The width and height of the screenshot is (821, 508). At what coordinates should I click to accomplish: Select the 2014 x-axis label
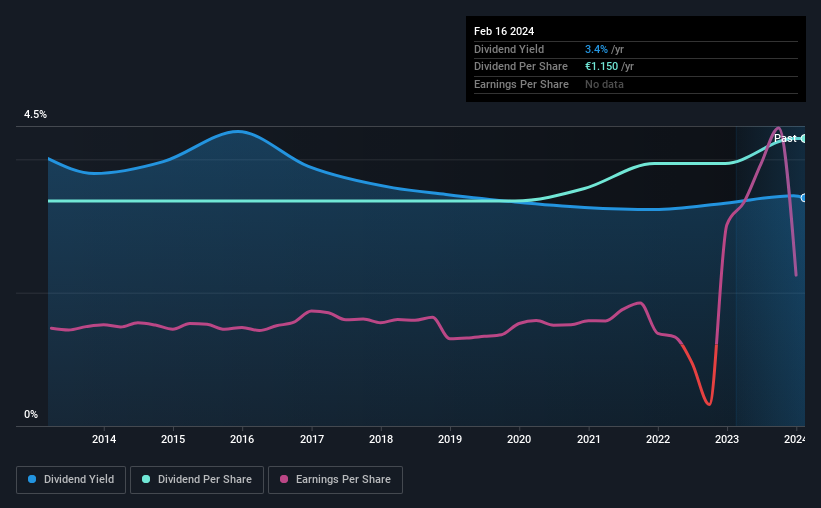pos(104,439)
